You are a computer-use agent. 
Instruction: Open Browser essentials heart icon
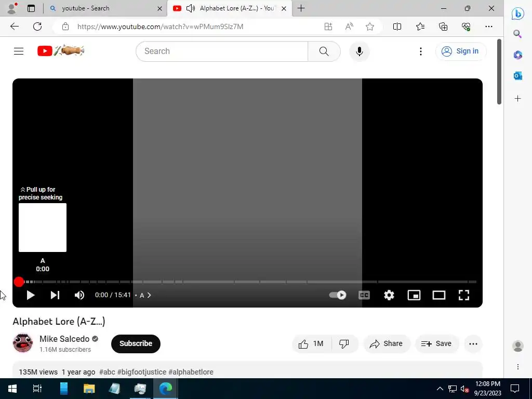(466, 26)
